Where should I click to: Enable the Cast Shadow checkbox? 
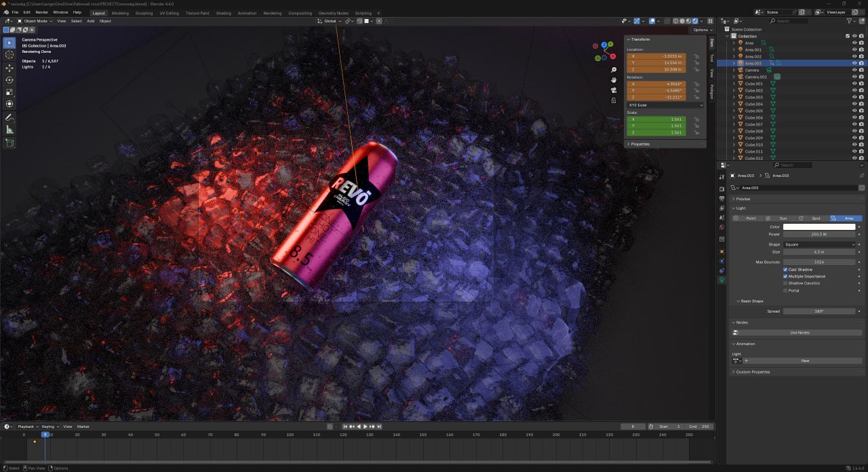coord(785,269)
